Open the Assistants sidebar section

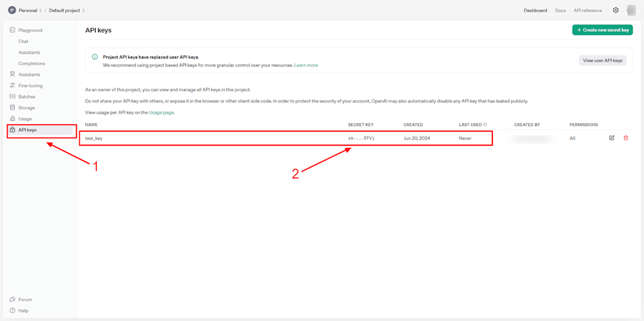pos(29,75)
